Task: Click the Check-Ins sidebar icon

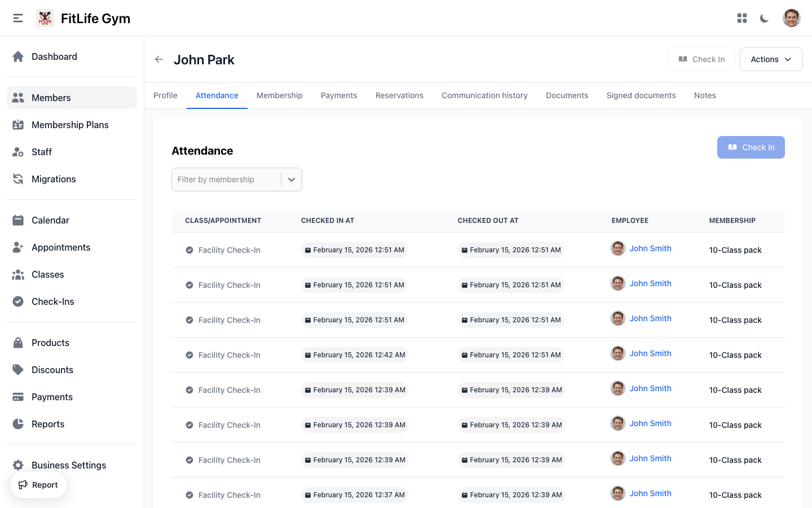Action: (x=18, y=301)
